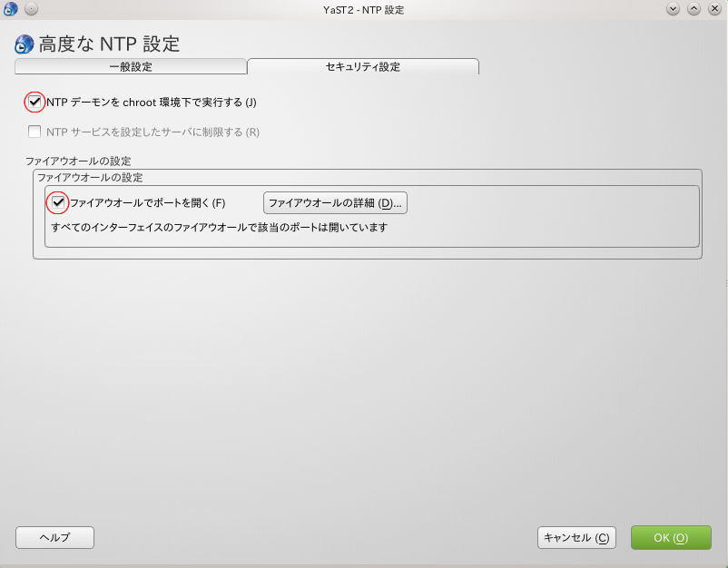
Task: Click the YaST2 - NTP 設定 title bar text
Action: [x=363, y=9]
